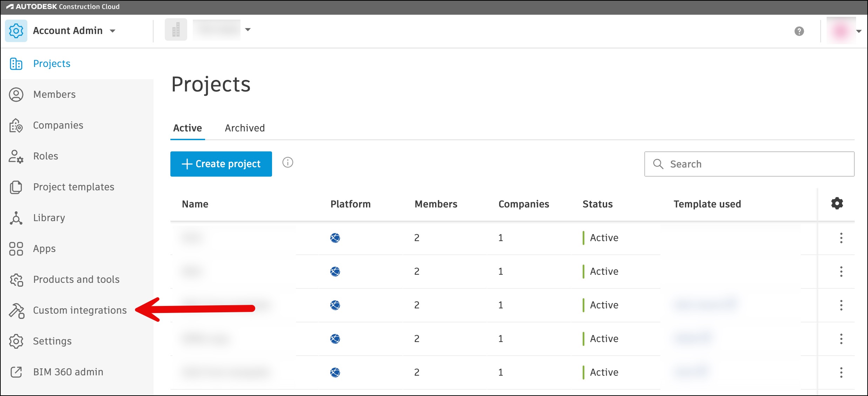Viewport: 868px width, 396px height.
Task: Click the Apps grid icon
Action: point(16,249)
